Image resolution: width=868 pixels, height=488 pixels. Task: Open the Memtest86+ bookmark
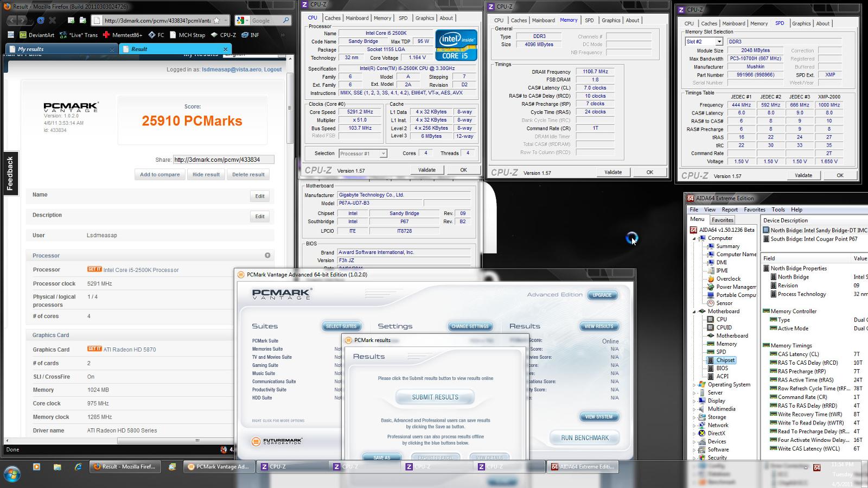click(x=122, y=35)
